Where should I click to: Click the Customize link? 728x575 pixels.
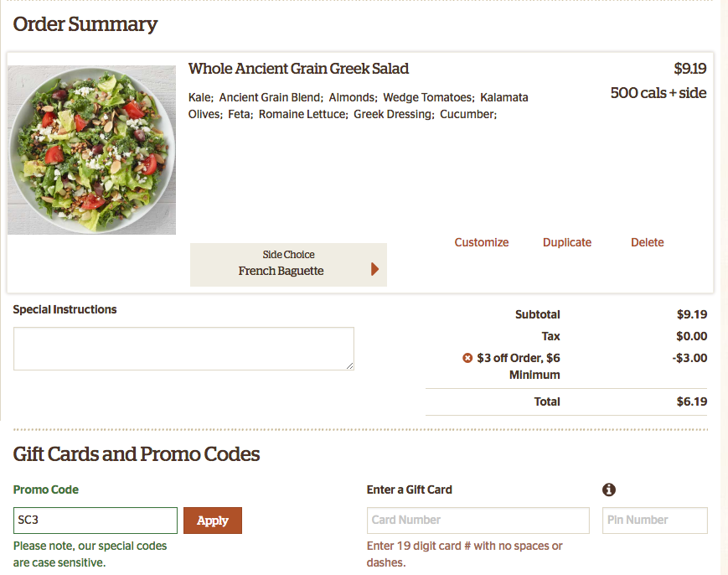click(482, 242)
